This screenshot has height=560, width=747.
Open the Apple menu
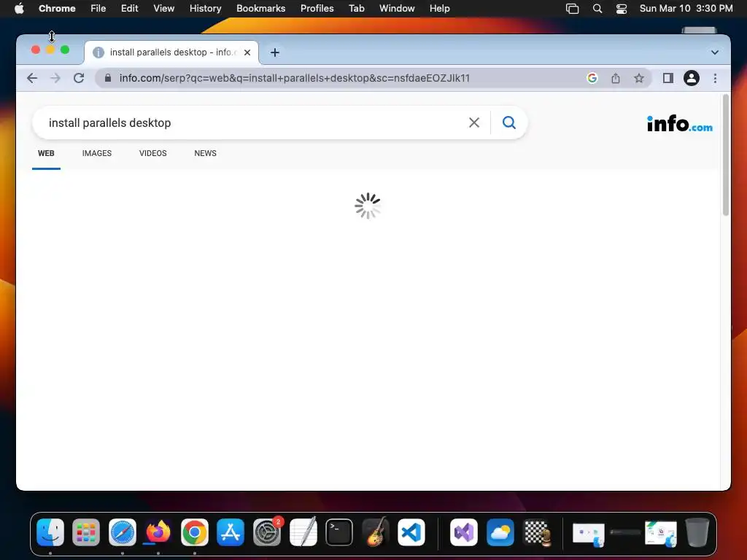pyautogui.click(x=19, y=9)
